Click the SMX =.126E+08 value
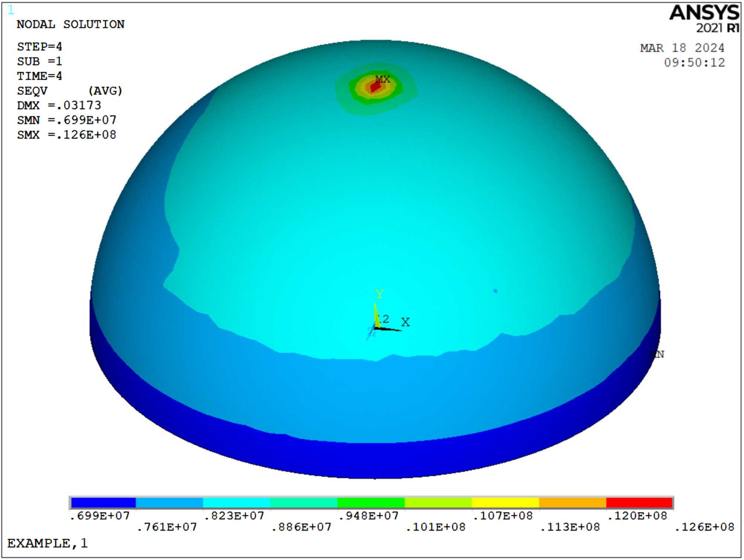 click(x=67, y=135)
